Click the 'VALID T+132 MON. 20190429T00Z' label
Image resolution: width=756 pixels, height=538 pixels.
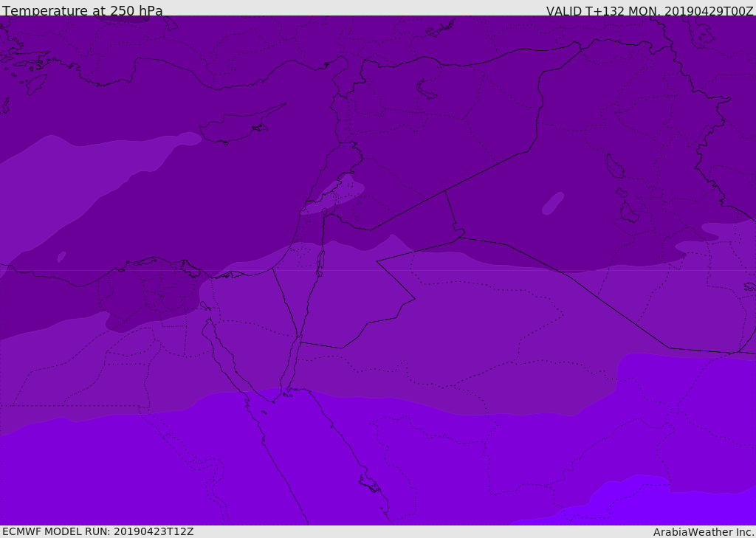click(650, 11)
